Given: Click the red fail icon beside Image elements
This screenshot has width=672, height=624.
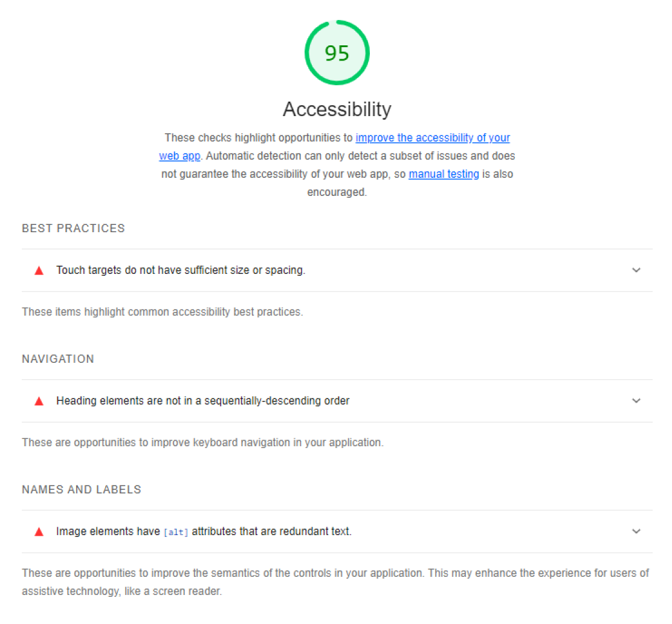Looking at the screenshot, I should coord(39,532).
